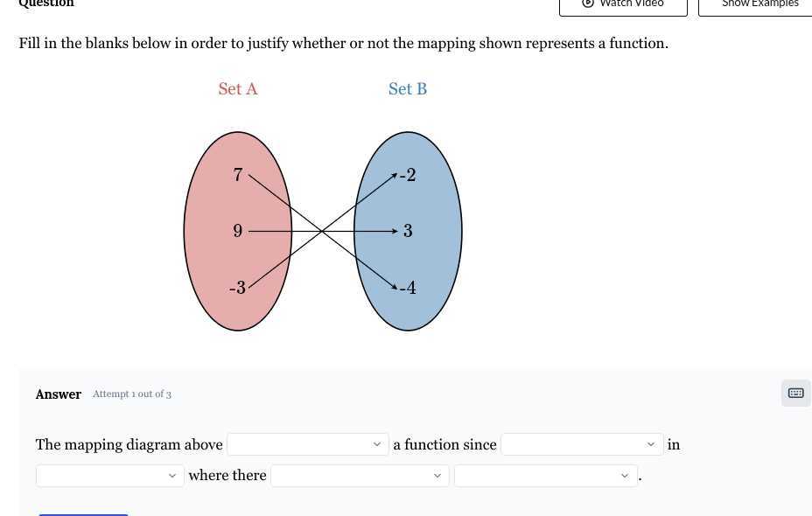Expand the dropdown following 'a function since'
Screen dimensions: 812x516
(580, 444)
